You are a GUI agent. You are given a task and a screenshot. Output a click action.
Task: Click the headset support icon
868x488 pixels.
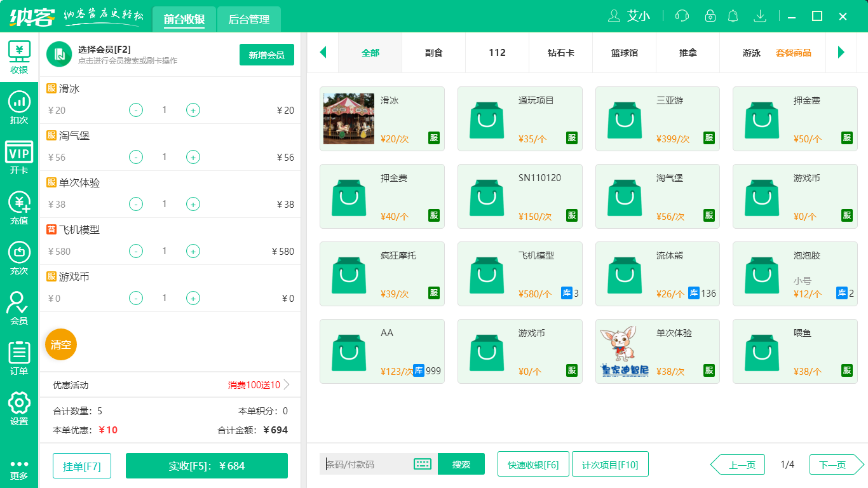tap(681, 16)
